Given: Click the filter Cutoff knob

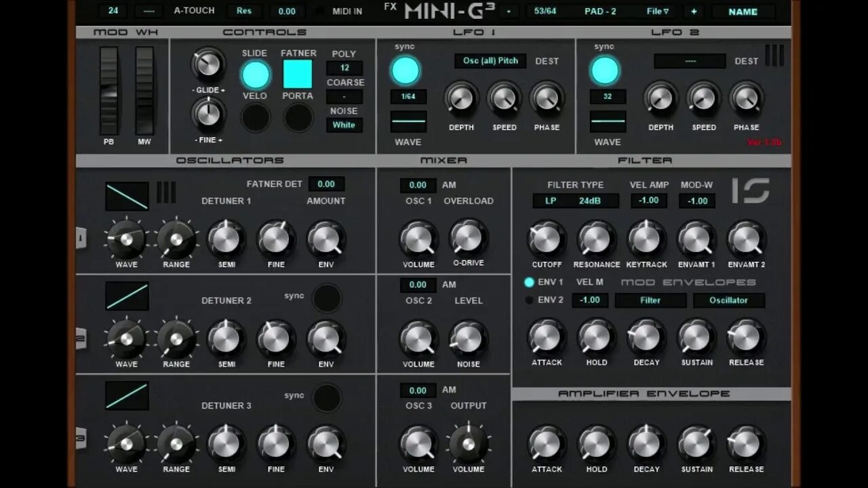Looking at the screenshot, I should click(547, 239).
